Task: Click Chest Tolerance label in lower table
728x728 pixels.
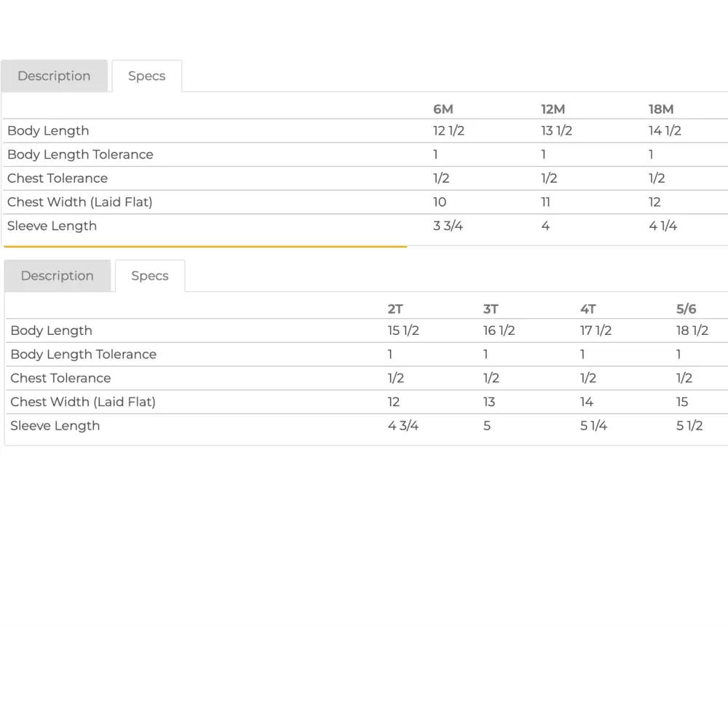Action: pos(60,379)
